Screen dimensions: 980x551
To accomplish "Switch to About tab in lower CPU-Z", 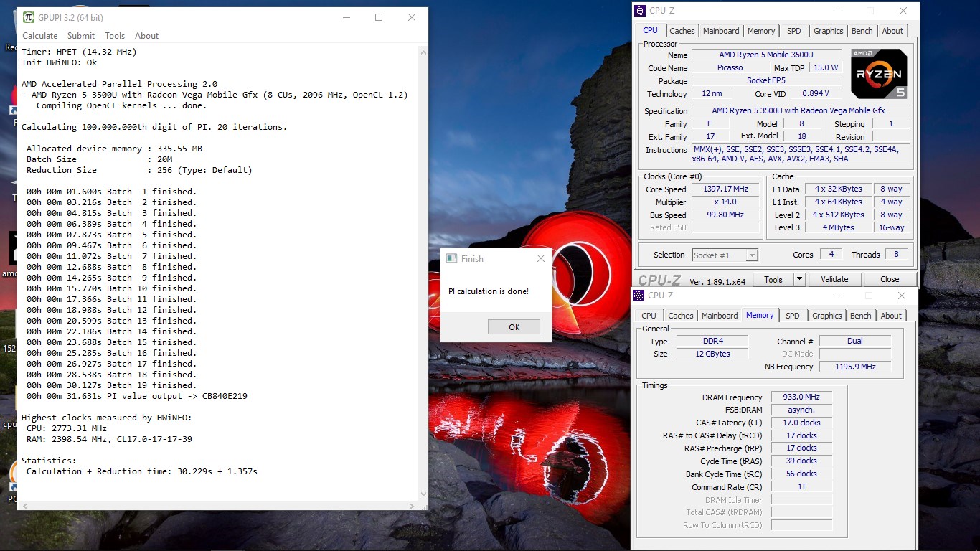I will pyautogui.click(x=891, y=316).
